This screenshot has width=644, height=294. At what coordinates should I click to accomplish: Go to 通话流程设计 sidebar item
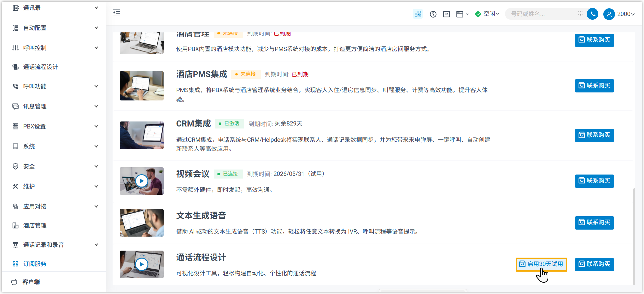tap(40, 67)
